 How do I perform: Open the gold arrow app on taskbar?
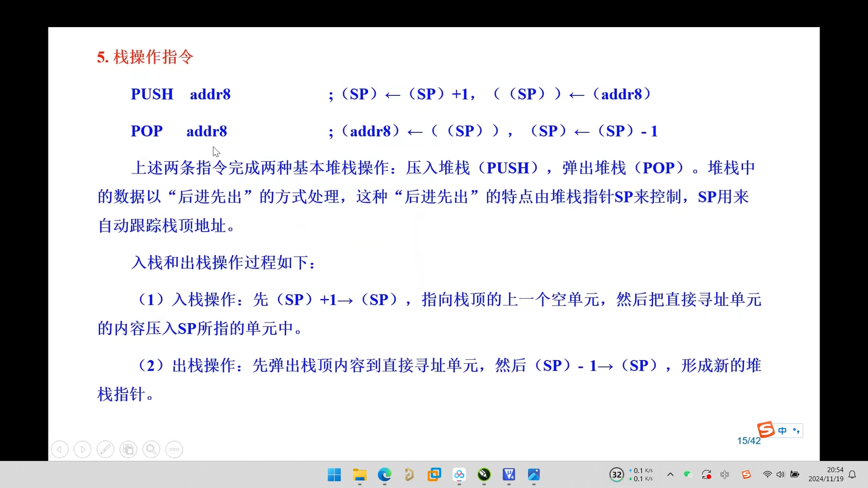coord(409,474)
